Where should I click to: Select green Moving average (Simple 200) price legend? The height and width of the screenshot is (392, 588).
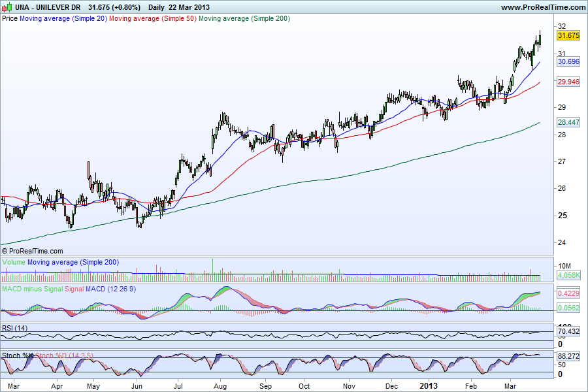[244, 18]
